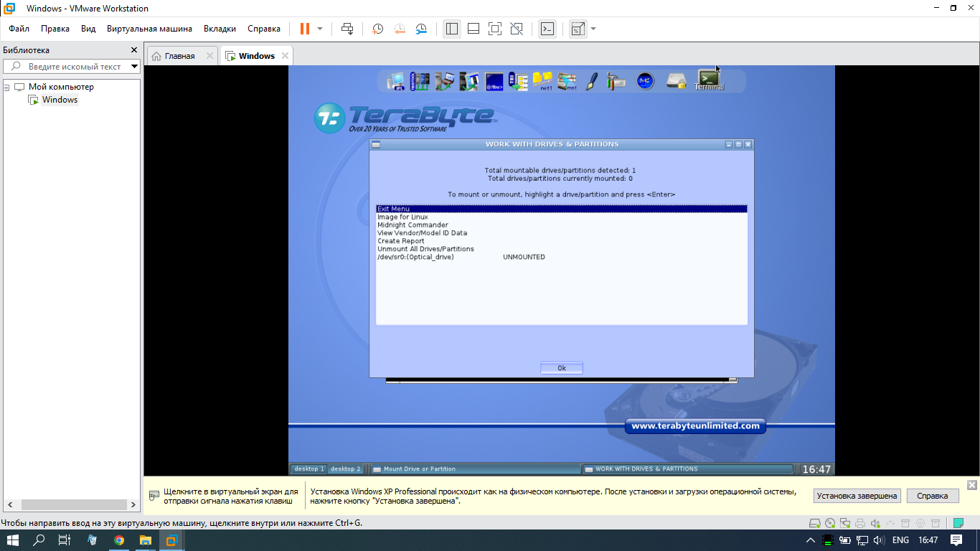The image size is (980, 551).
Task: Open the mnt mount drives icon
Action: (567, 81)
